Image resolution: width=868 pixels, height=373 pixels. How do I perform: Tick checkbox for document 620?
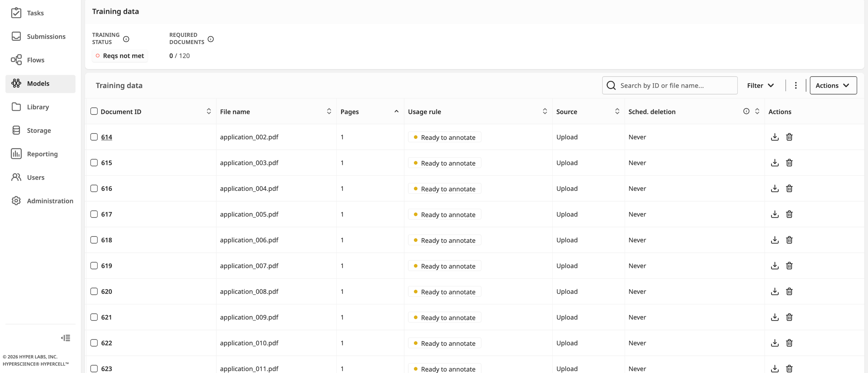pos(94,291)
